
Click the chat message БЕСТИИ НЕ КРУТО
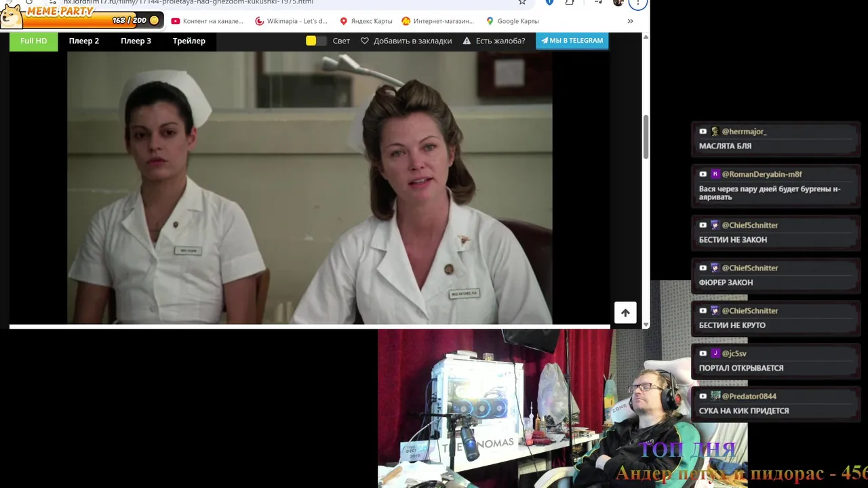(732, 325)
